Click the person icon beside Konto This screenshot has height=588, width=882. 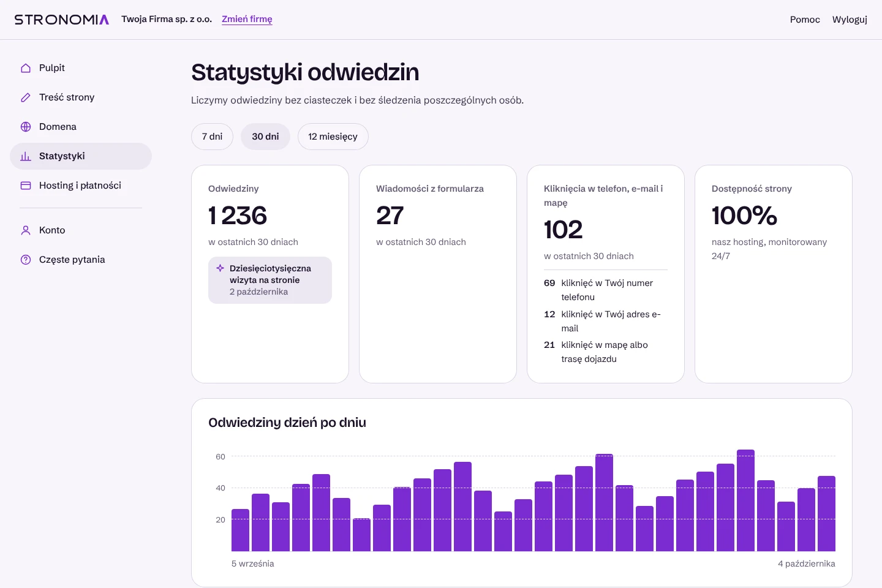click(26, 230)
